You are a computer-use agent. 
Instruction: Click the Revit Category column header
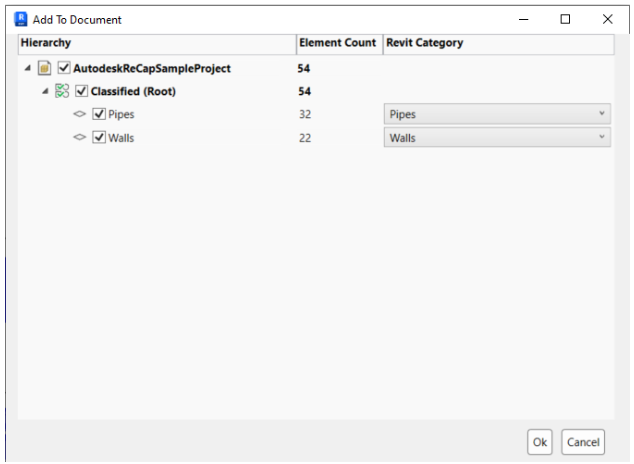(x=499, y=44)
